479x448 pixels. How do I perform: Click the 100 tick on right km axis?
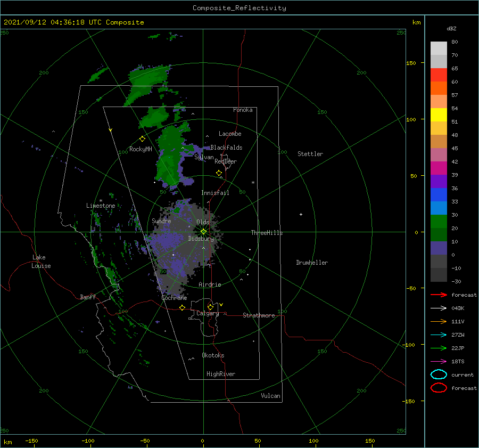[x=411, y=119]
